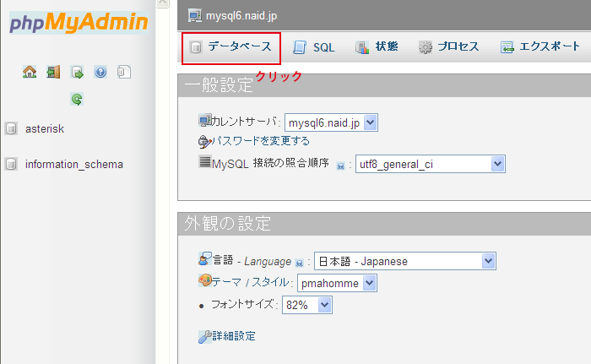Click the document pages icon in the sidebar
The width and height of the screenshot is (591, 364).
[124, 72]
